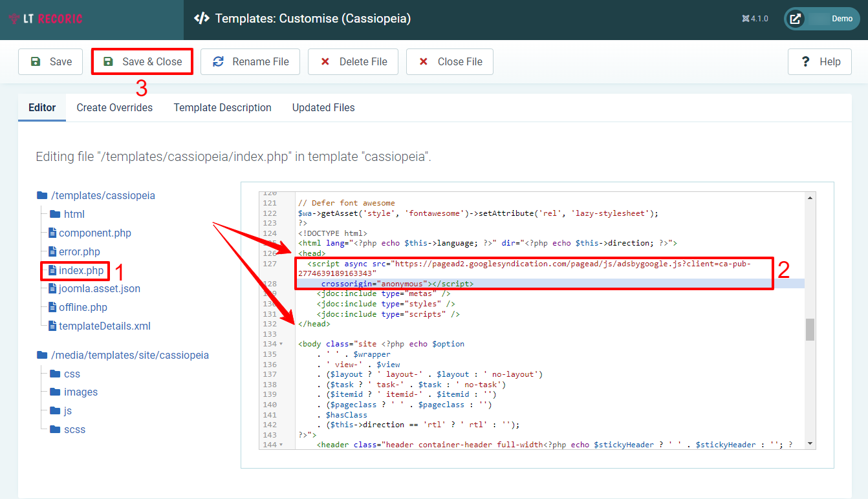
Task: Click the Demo external-link icon
Action: 796,19
